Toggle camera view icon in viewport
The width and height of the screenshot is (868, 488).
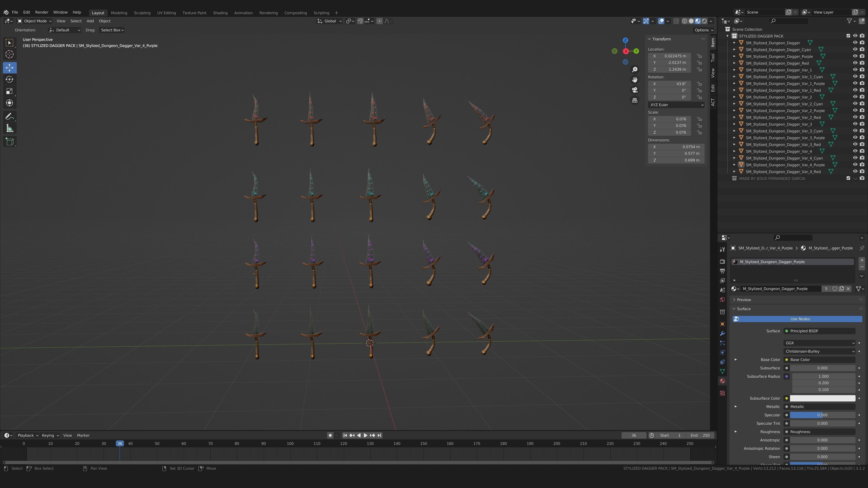pyautogui.click(x=634, y=90)
